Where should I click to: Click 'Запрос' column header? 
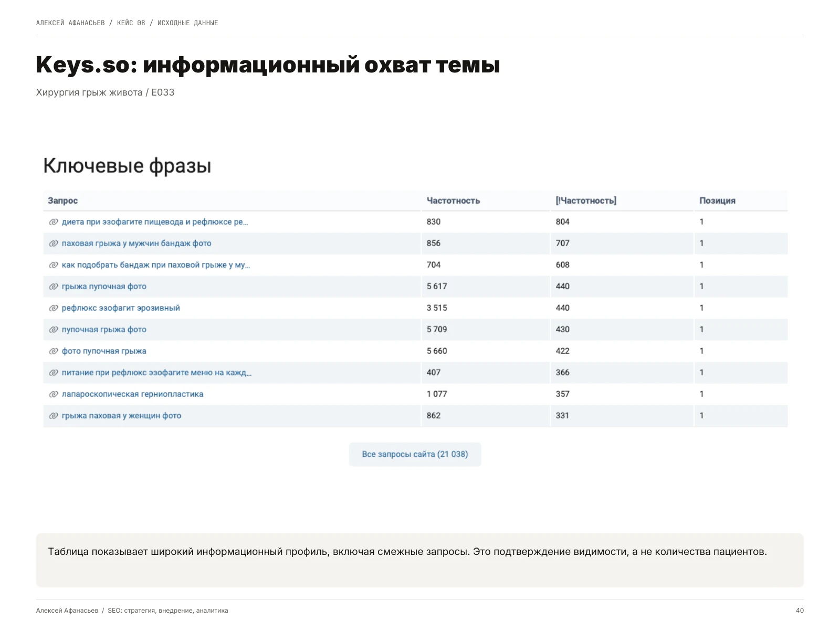coord(63,201)
